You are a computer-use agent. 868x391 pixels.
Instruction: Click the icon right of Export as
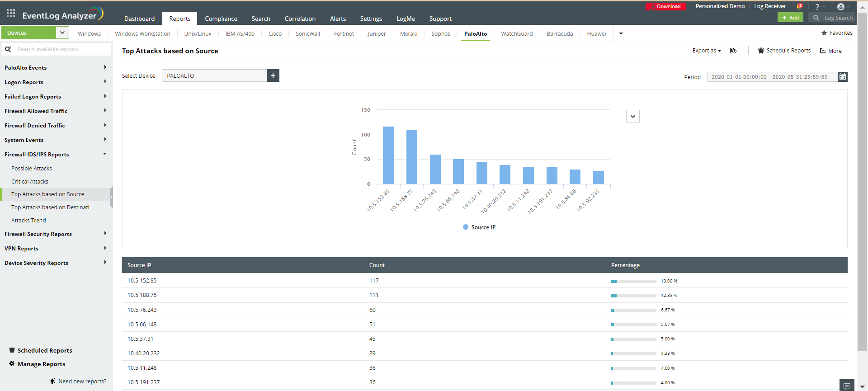[733, 51]
